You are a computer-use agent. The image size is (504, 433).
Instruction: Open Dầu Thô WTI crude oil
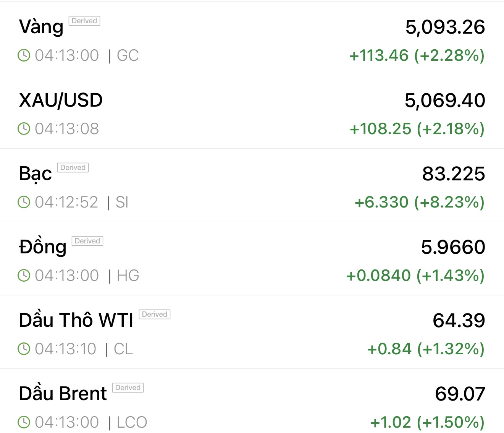(76, 321)
